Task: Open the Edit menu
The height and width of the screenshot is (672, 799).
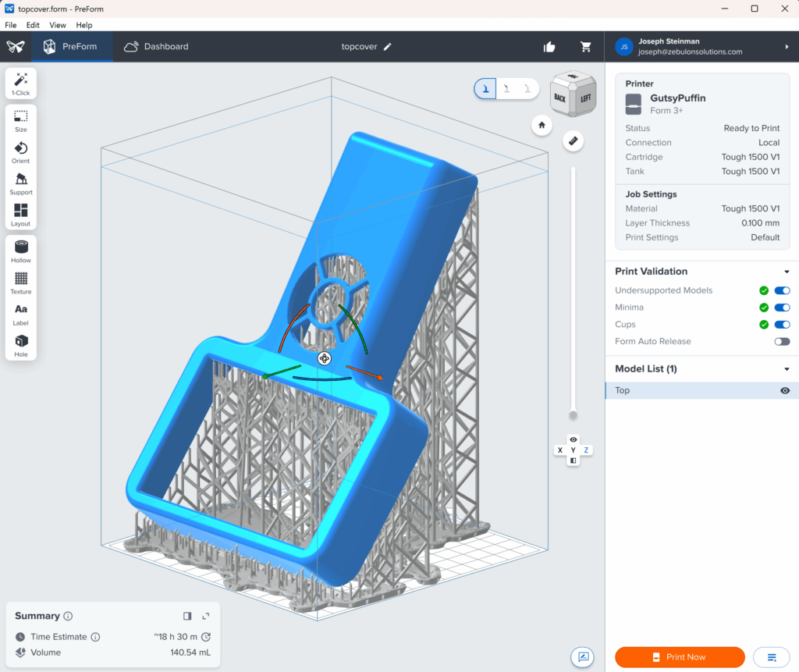Action: click(x=33, y=25)
